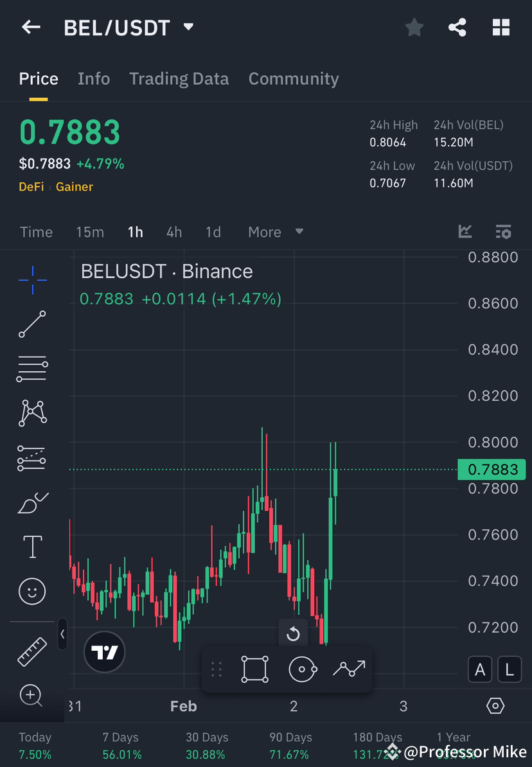Image resolution: width=532 pixels, height=767 pixels.
Task: Click the magnifier zoom tool
Action: 32,696
